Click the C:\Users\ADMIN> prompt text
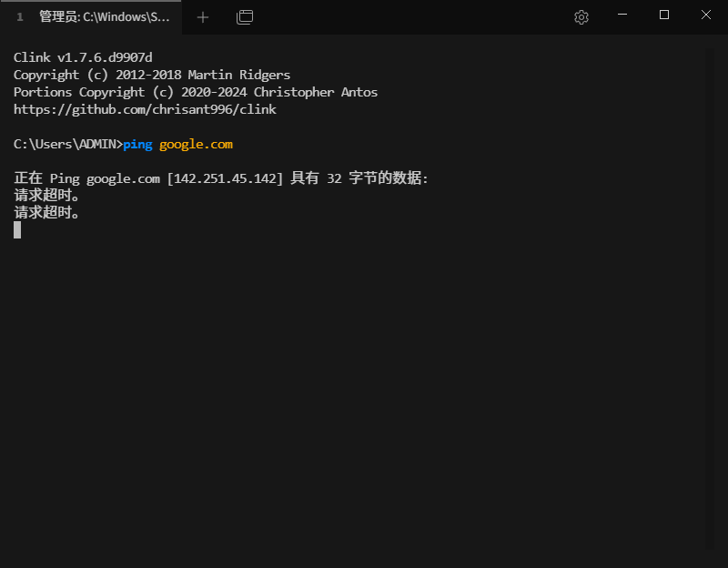Image resolution: width=728 pixels, height=568 pixels. (67, 145)
